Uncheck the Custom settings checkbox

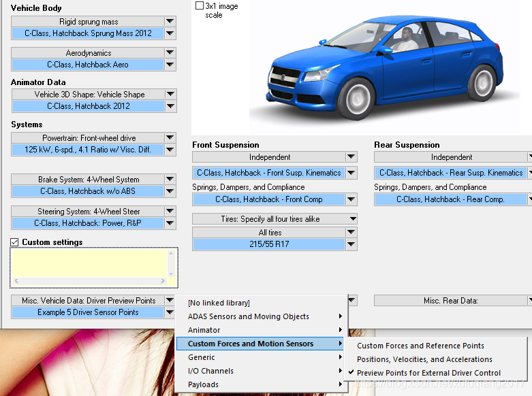[x=14, y=242]
